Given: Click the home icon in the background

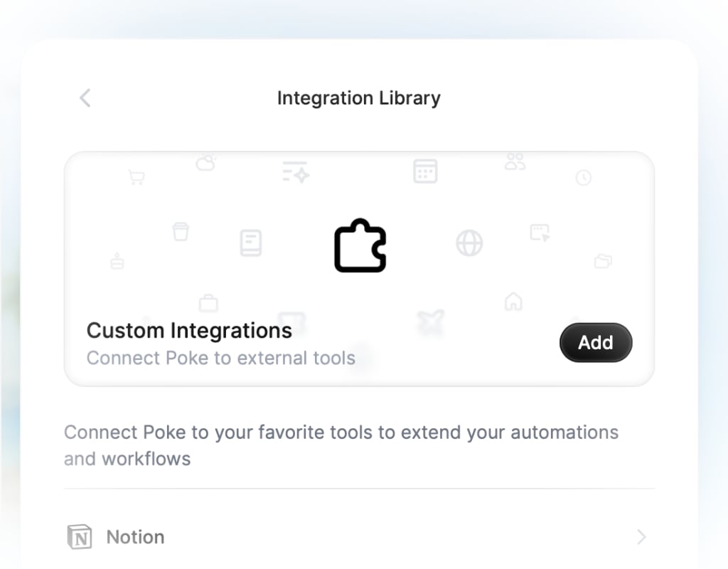Looking at the screenshot, I should [x=513, y=302].
